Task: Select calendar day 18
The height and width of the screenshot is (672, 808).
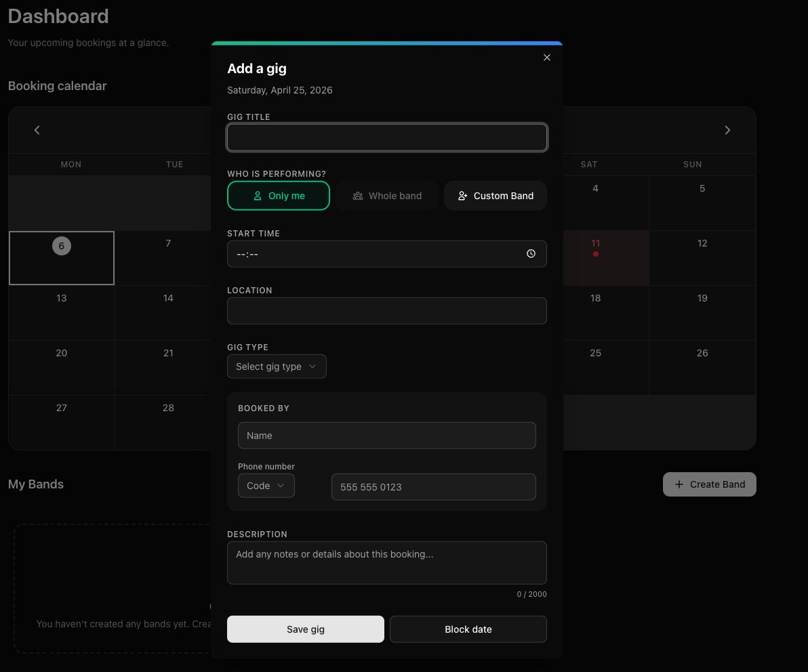Action: [605, 312]
